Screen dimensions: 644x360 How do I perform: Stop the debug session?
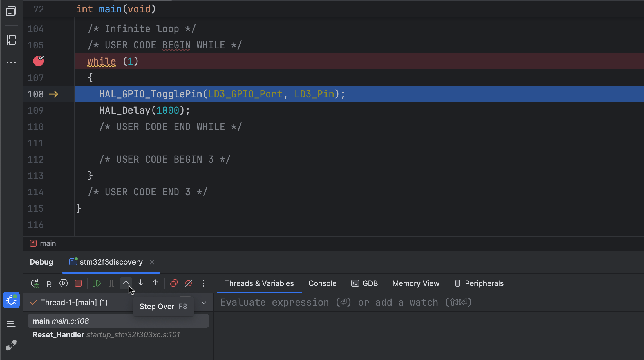tap(78, 283)
